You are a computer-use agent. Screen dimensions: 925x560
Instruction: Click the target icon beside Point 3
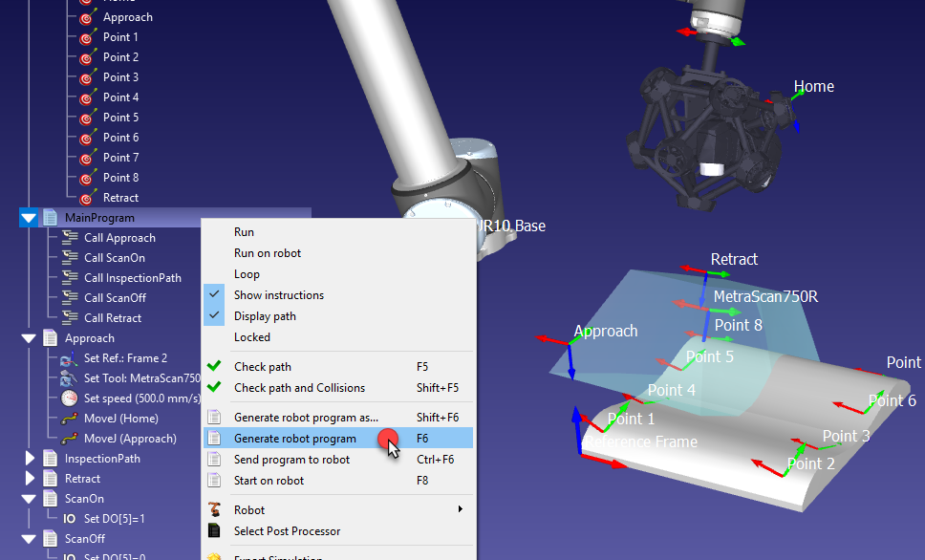coord(88,77)
